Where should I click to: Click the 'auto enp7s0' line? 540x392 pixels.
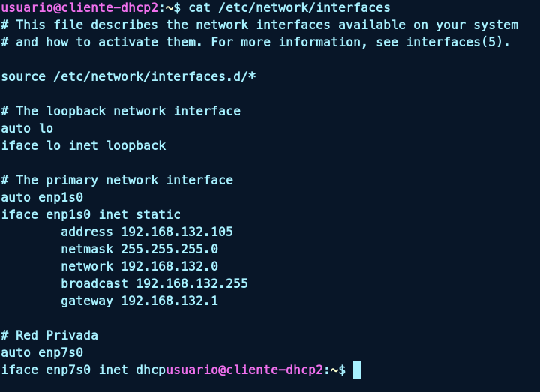point(42,352)
